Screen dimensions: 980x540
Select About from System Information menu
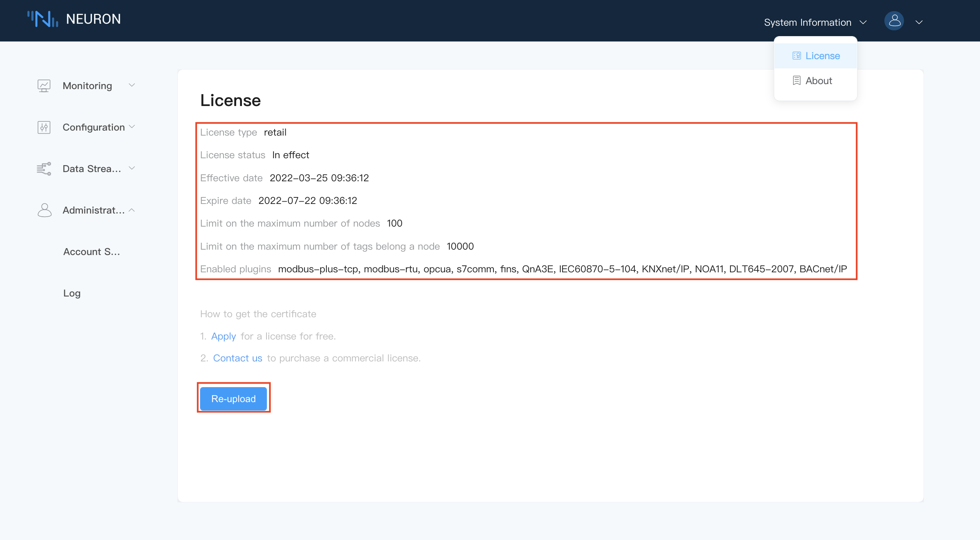coord(818,81)
